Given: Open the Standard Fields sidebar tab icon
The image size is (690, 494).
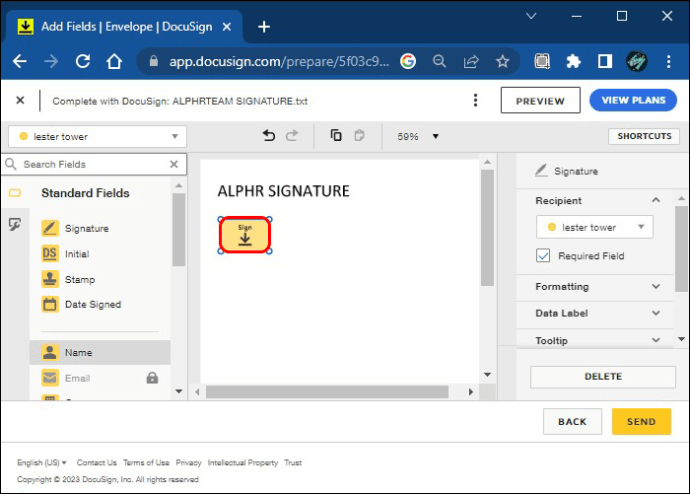Looking at the screenshot, I should (x=15, y=193).
